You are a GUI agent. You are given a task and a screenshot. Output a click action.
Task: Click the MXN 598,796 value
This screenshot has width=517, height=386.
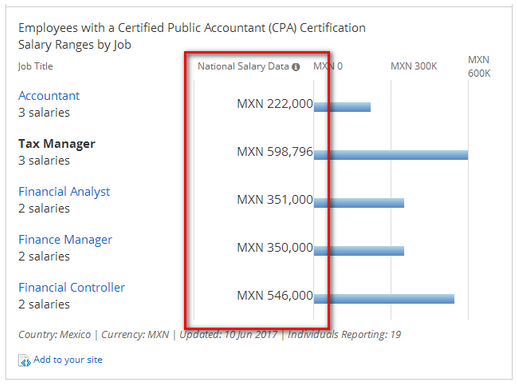coord(275,152)
